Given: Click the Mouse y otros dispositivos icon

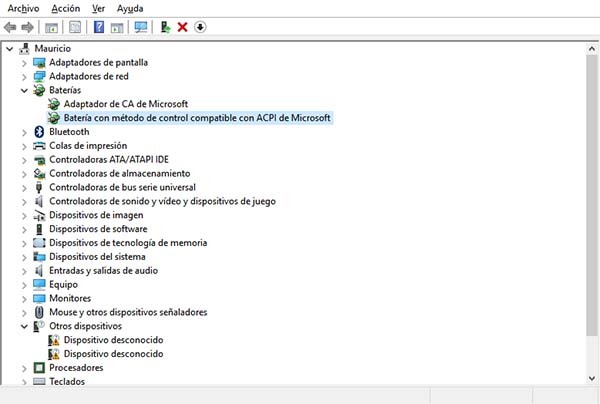Looking at the screenshot, I should (39, 312).
